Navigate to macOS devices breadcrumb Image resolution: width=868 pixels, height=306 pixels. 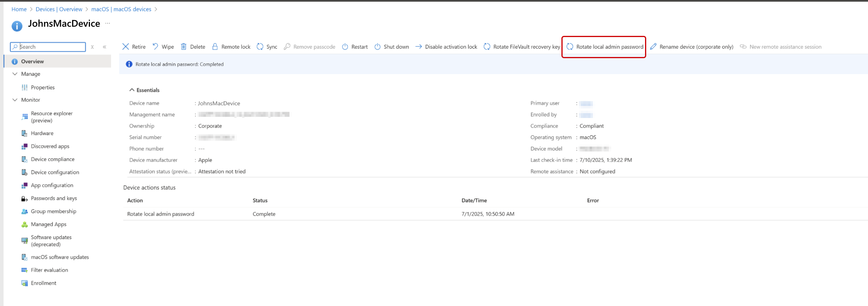[121, 9]
